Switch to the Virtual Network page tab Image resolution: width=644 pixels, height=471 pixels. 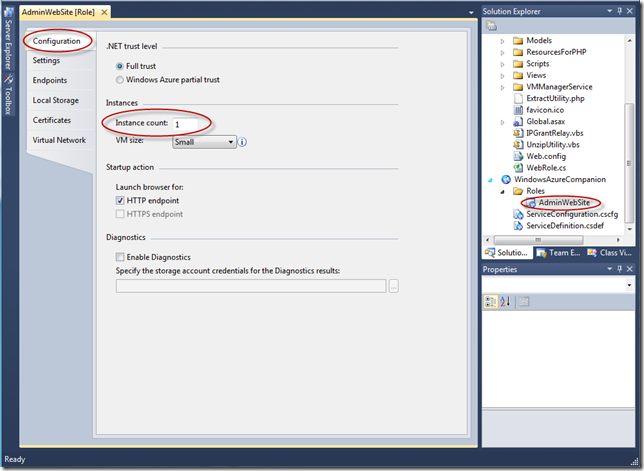click(x=59, y=140)
